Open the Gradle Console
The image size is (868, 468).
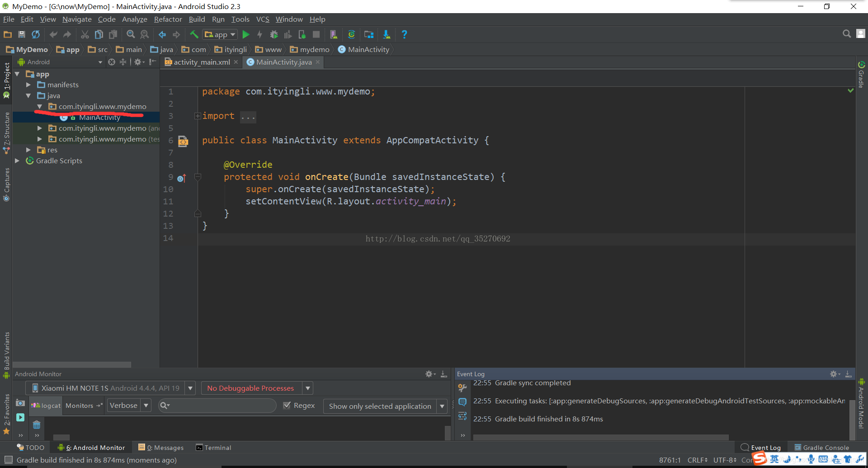coord(822,448)
